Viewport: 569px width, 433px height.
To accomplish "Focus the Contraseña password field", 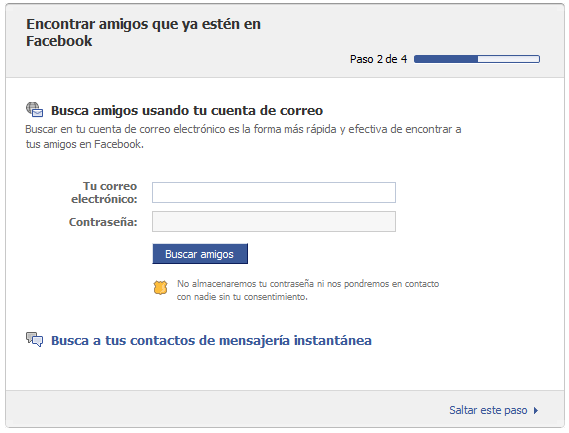I will tap(274, 221).
